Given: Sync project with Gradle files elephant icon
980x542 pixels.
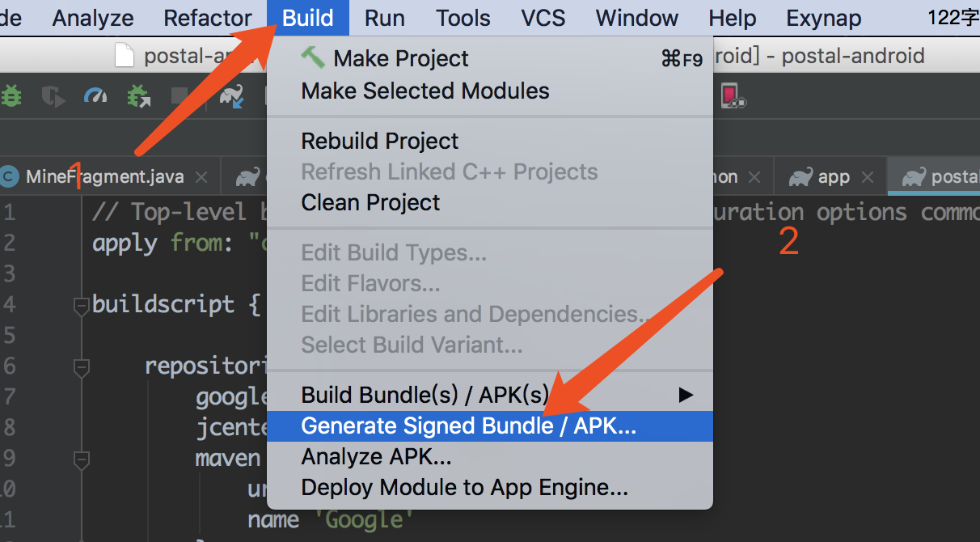Looking at the screenshot, I should (x=232, y=95).
